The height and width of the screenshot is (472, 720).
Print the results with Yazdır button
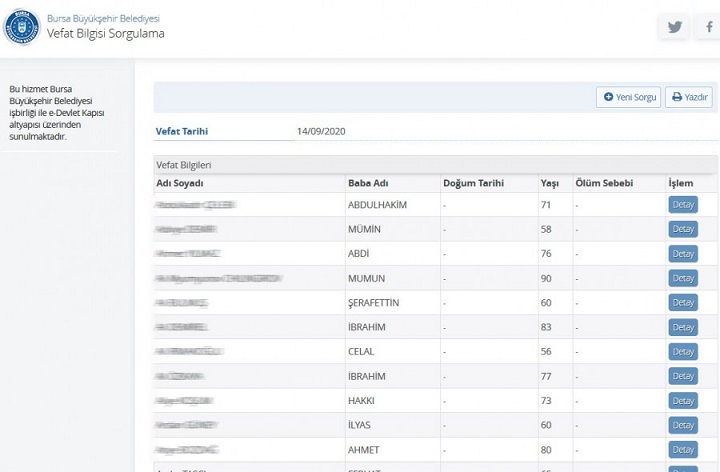[689, 97]
